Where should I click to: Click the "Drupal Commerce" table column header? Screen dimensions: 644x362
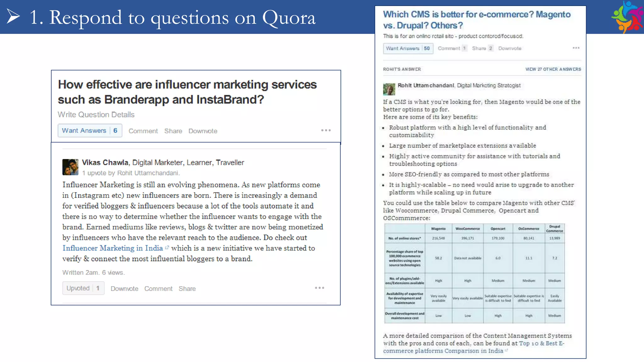click(x=554, y=228)
